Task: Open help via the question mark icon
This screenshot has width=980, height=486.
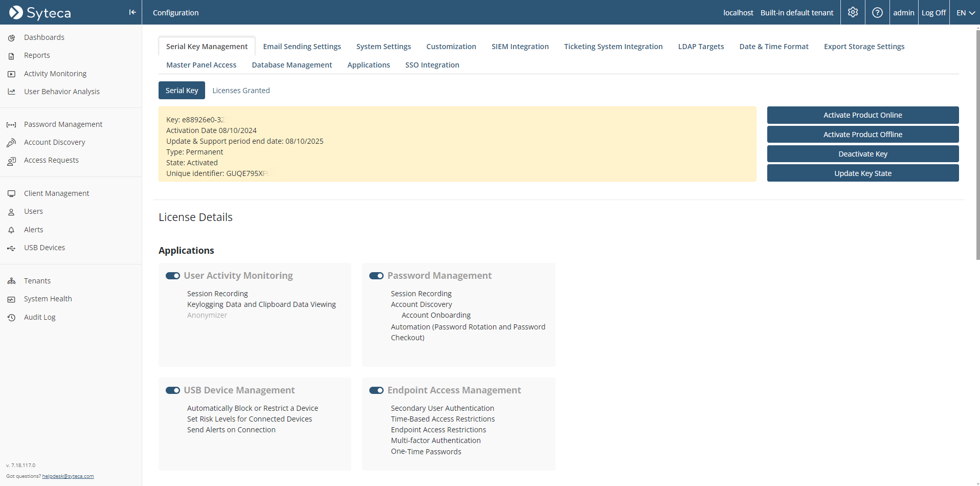Action: (877, 12)
